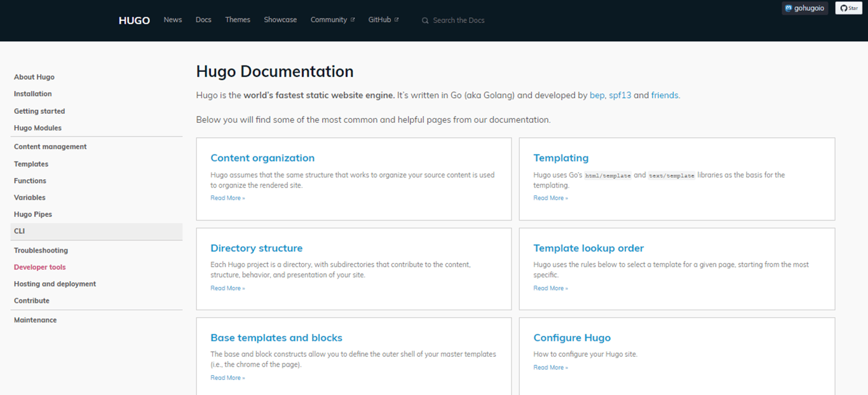
Task: Follow the bep developer link
Action: [597, 95]
